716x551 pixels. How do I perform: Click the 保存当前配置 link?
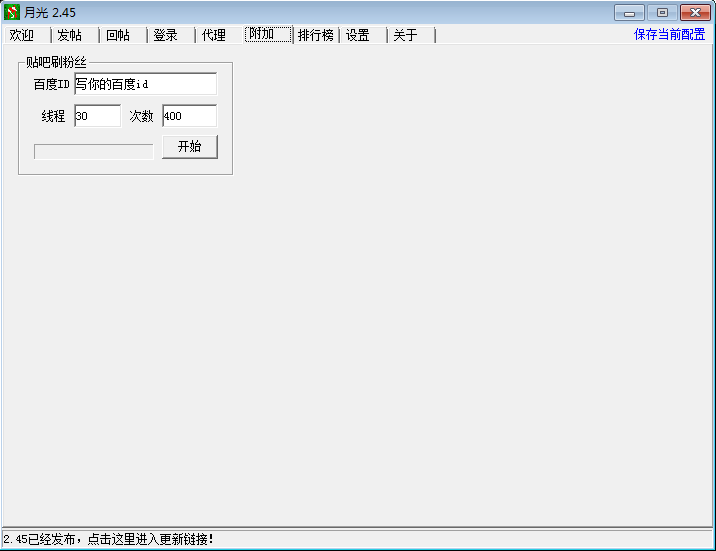669,35
